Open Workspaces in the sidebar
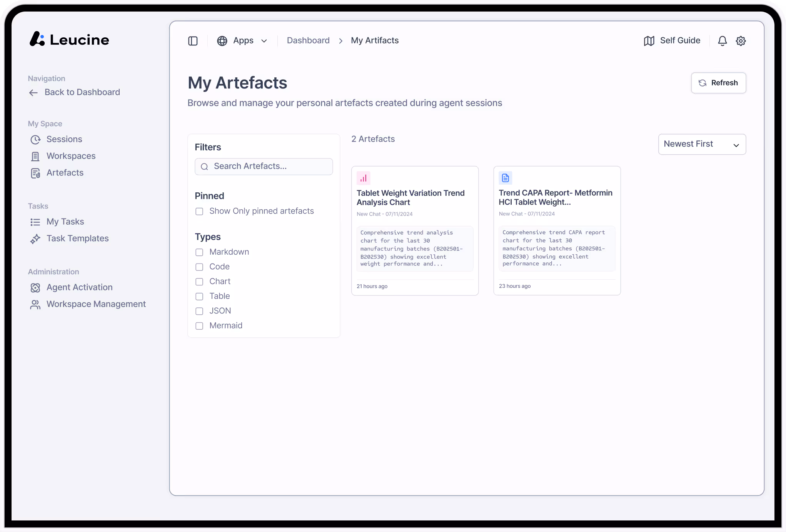The height and width of the screenshot is (532, 786). (71, 156)
